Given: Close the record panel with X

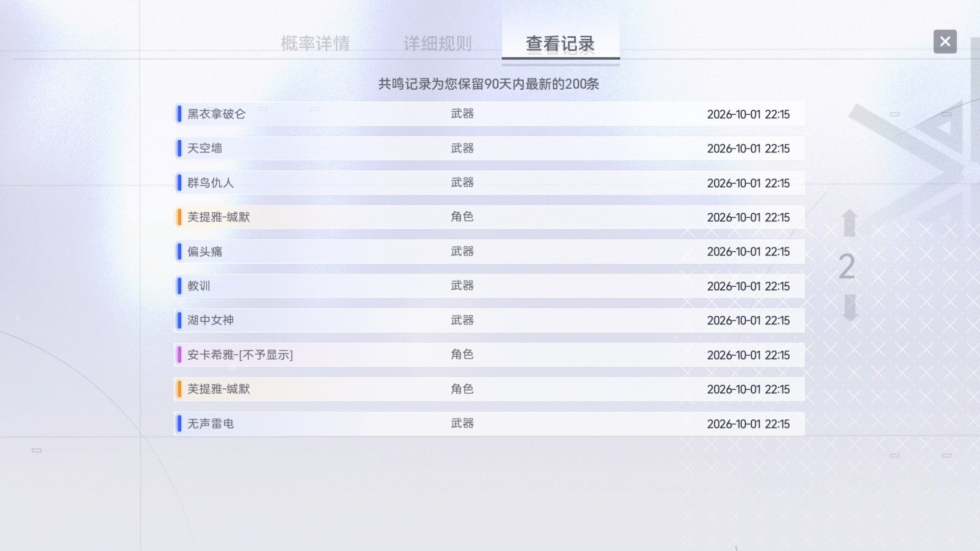Looking at the screenshot, I should tap(945, 41).
